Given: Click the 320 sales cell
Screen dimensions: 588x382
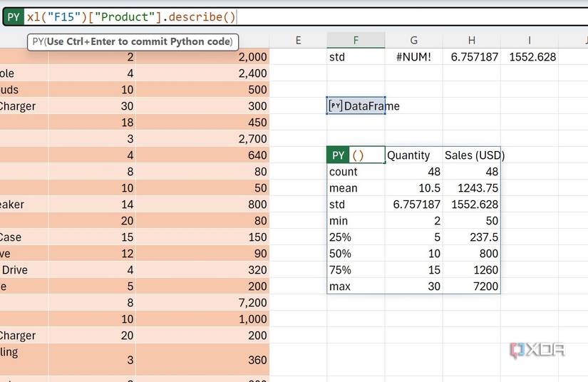Looking at the screenshot, I should [x=202, y=270].
